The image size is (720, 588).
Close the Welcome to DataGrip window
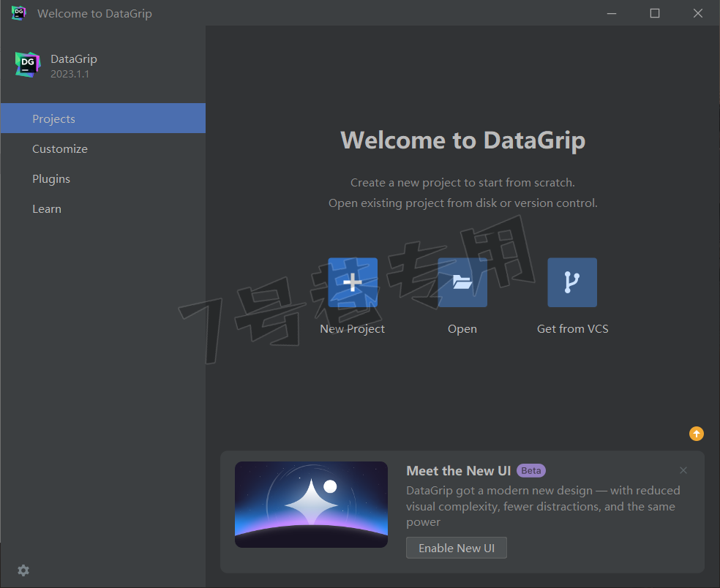pos(698,13)
